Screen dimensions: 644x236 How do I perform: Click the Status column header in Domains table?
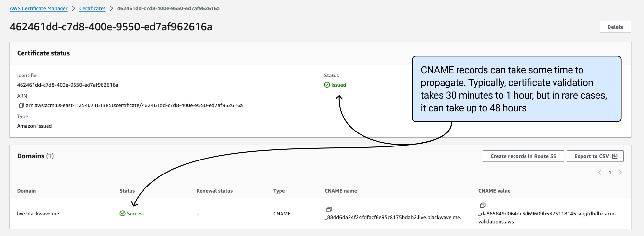(127, 191)
